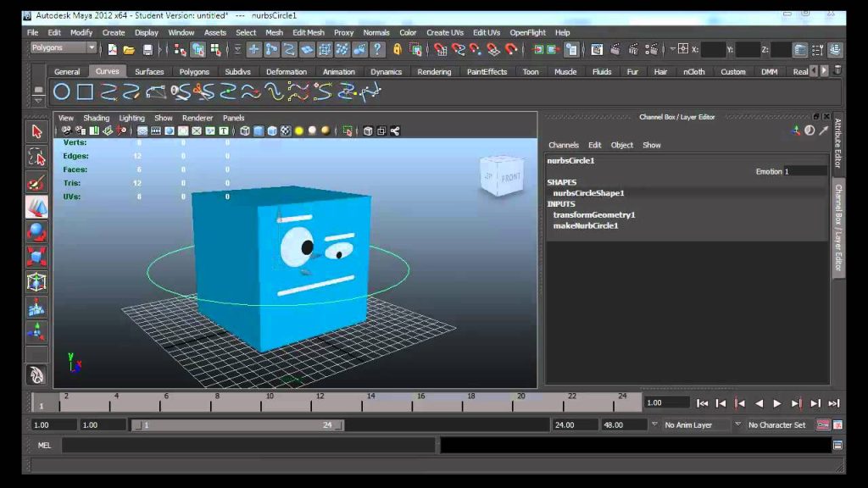
Task: Click the play forwards button
Action: coord(777,403)
